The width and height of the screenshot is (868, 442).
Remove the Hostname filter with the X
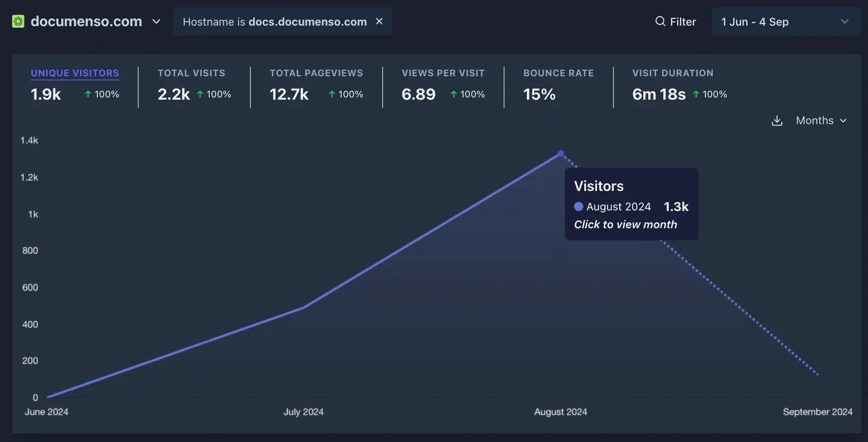(379, 21)
